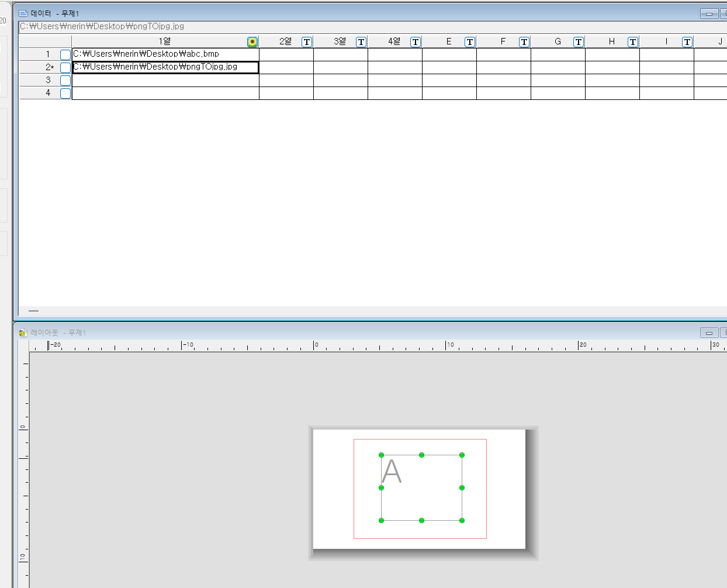Minimize the 레이아웃 window
Screen dimensions: 727x588
point(709,333)
